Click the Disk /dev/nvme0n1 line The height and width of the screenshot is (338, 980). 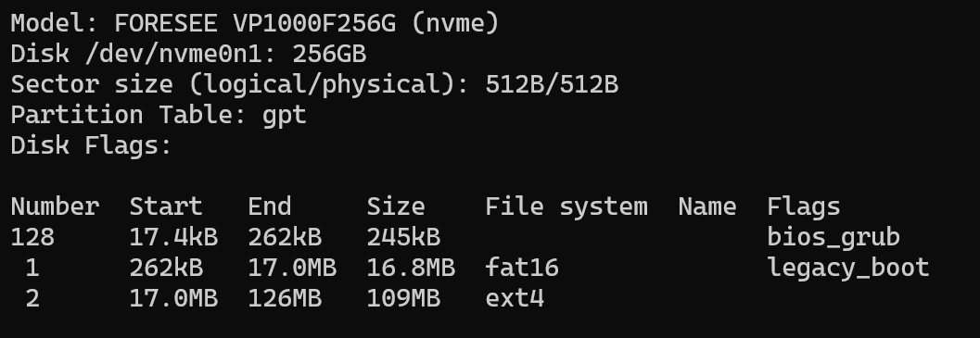click(188, 55)
